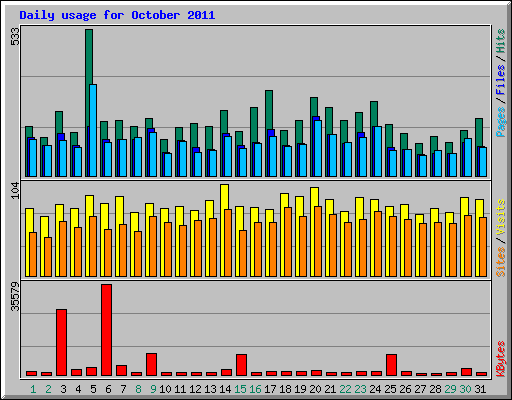Click the yellow Visits bar for day 20
The width and height of the screenshot is (512, 400).
[314, 197]
